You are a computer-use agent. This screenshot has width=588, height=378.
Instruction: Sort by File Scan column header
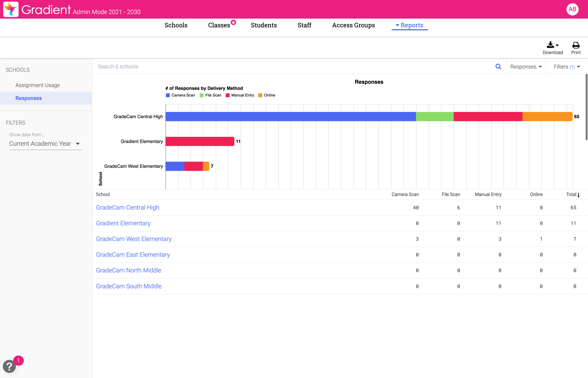pyautogui.click(x=451, y=195)
